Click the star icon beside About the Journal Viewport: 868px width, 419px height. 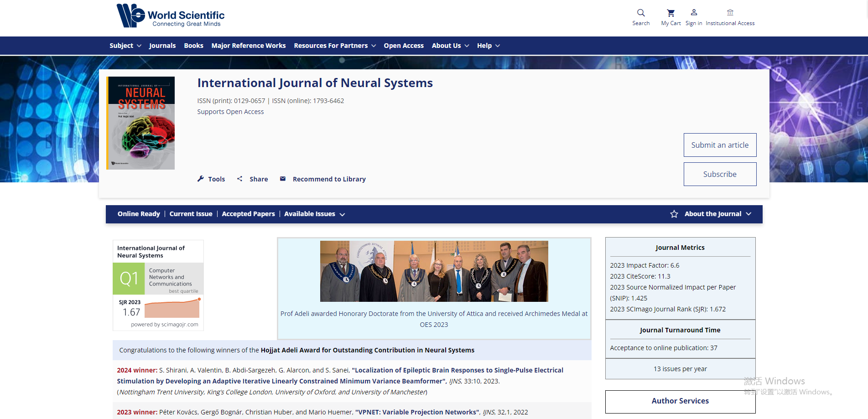click(674, 214)
